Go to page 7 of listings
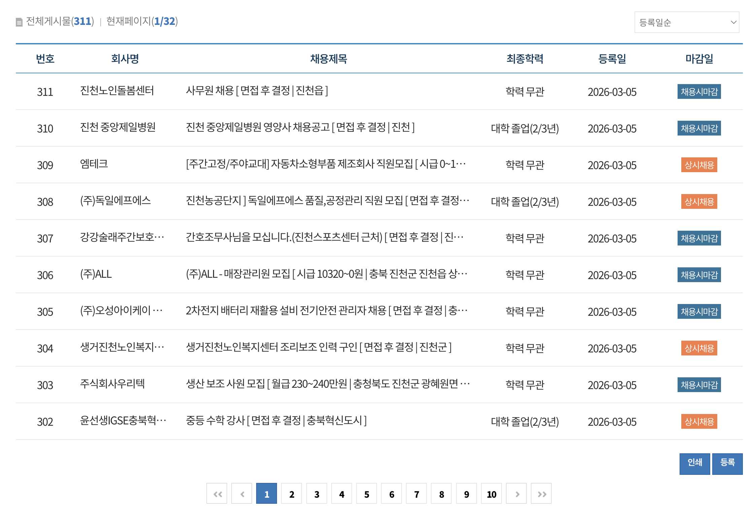756x532 pixels. click(x=416, y=494)
